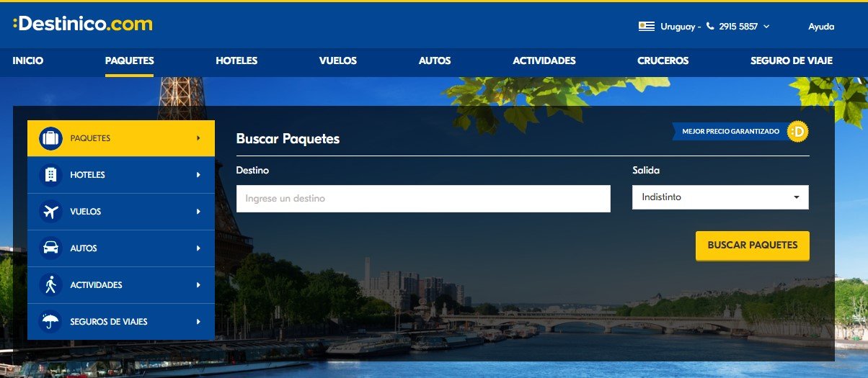Open the Ayuda help link

point(821,27)
